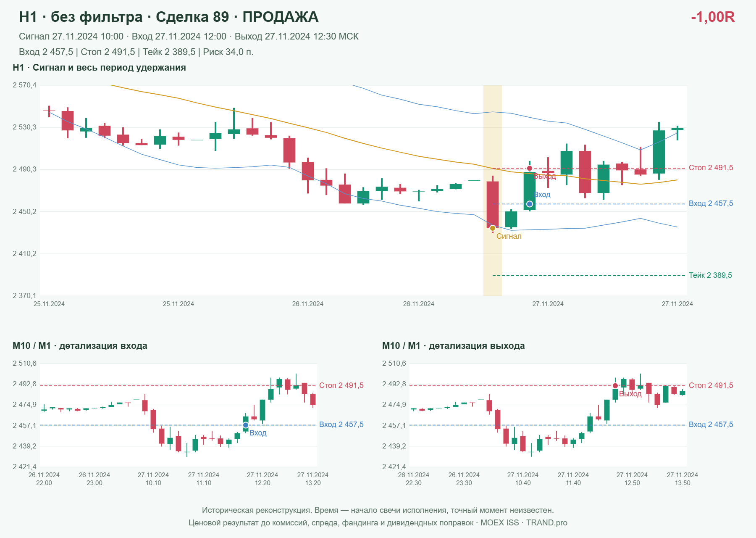Image resolution: width=756 pixels, height=538 pixels.
Task: Click Тейк 2 389,5 label on H1 chart
Action: coord(710,275)
